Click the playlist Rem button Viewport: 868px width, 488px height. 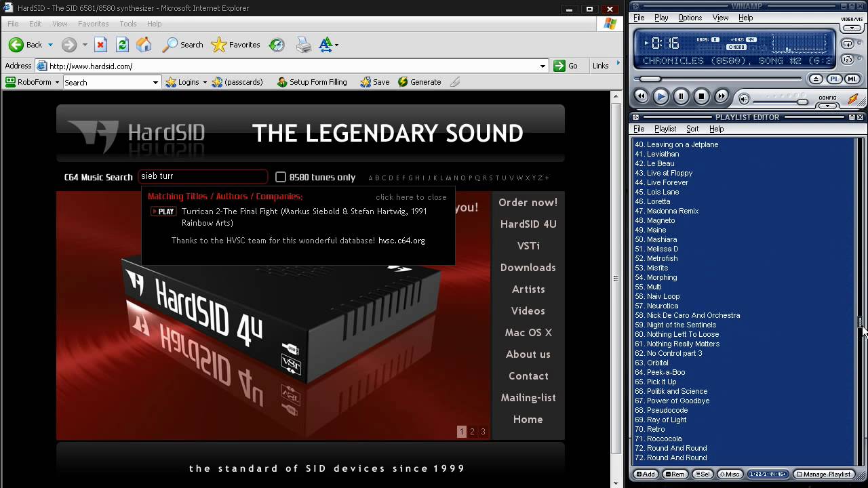(675, 474)
